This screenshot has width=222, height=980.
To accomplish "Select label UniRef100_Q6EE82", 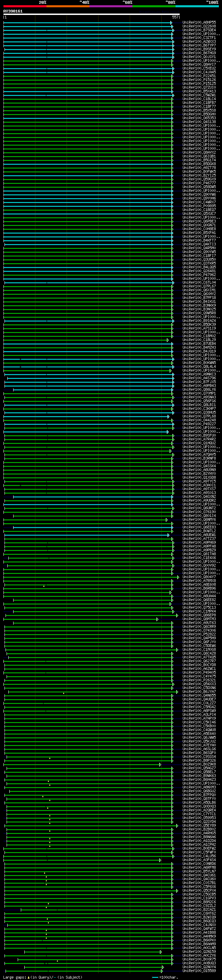I will (199, 600).
